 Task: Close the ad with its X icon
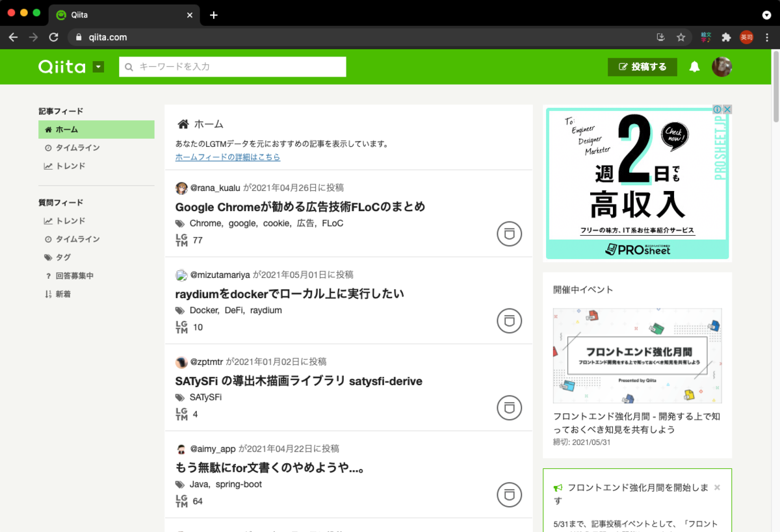coord(728,110)
